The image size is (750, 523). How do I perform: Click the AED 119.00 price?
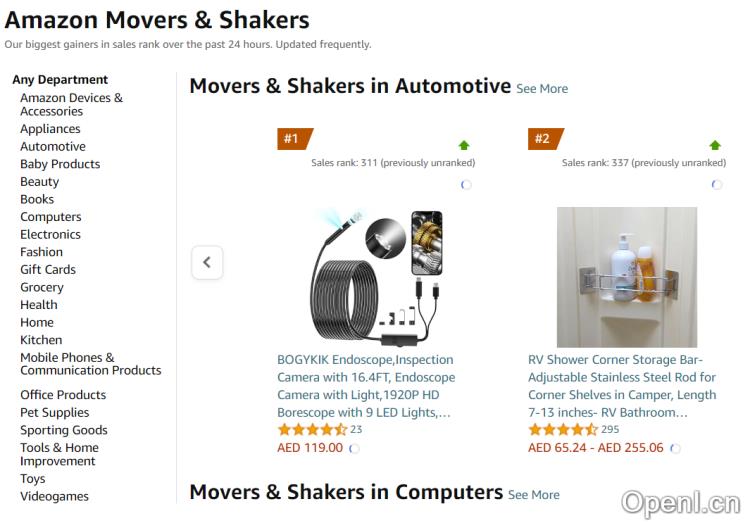[x=310, y=448]
